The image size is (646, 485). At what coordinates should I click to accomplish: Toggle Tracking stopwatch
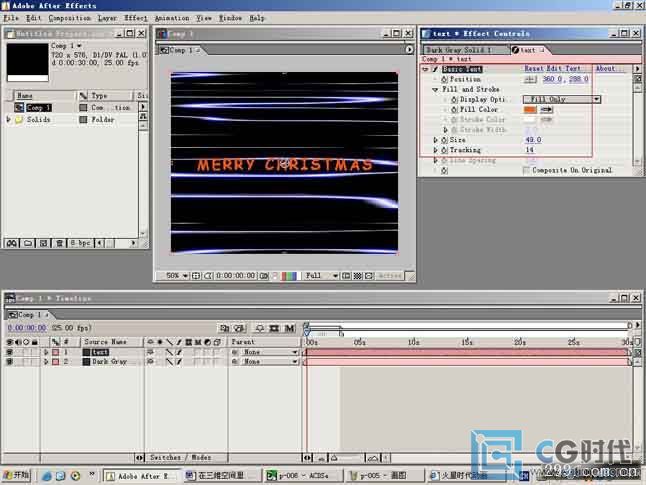coord(444,150)
